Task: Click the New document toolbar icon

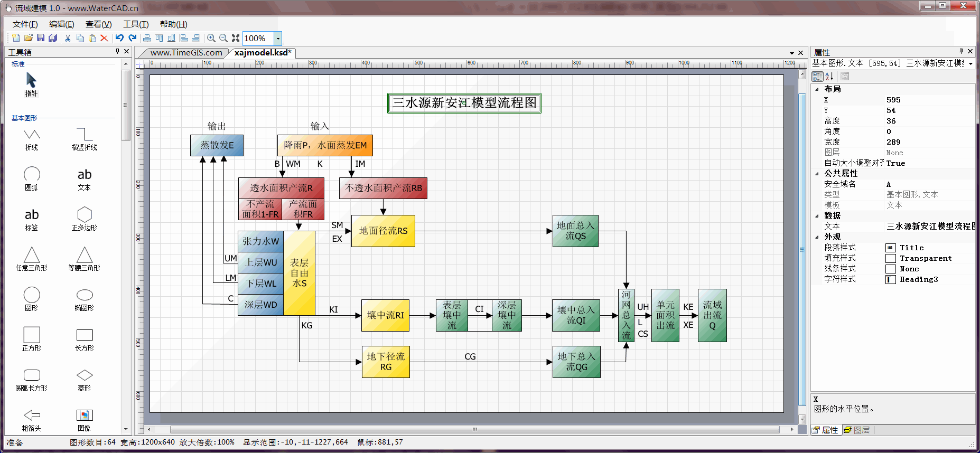Action: point(16,38)
